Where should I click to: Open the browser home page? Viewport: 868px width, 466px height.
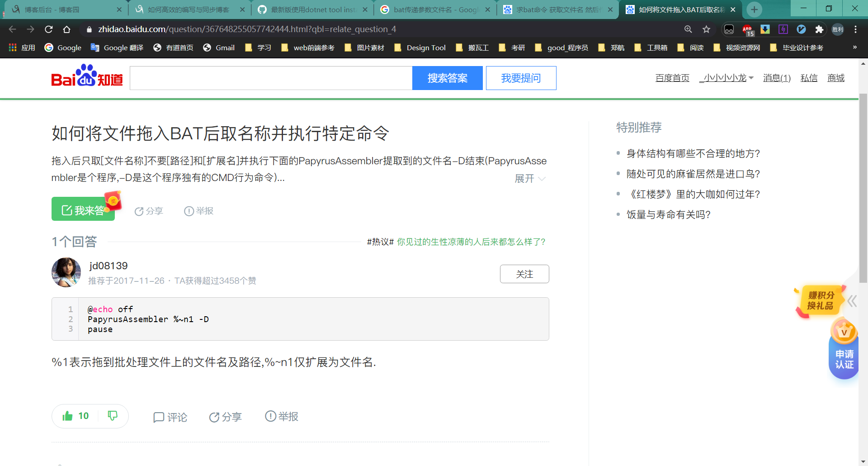coord(66,29)
